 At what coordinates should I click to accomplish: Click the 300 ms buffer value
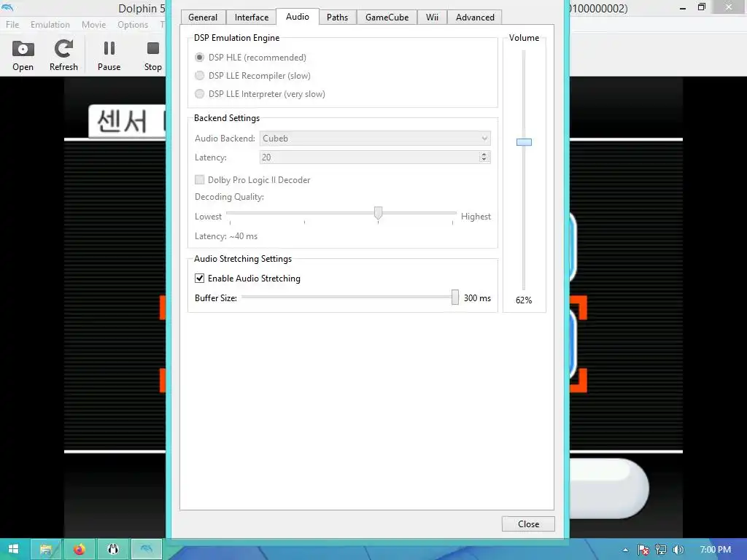coord(477,297)
